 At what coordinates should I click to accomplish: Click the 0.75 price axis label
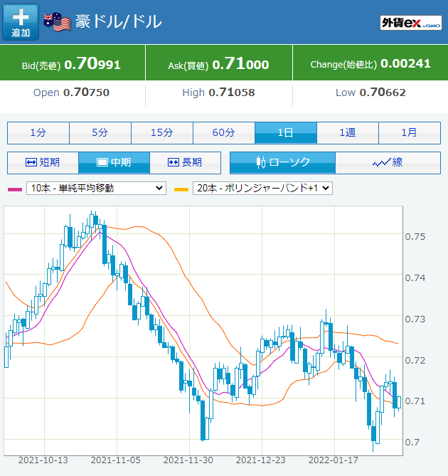point(415,236)
